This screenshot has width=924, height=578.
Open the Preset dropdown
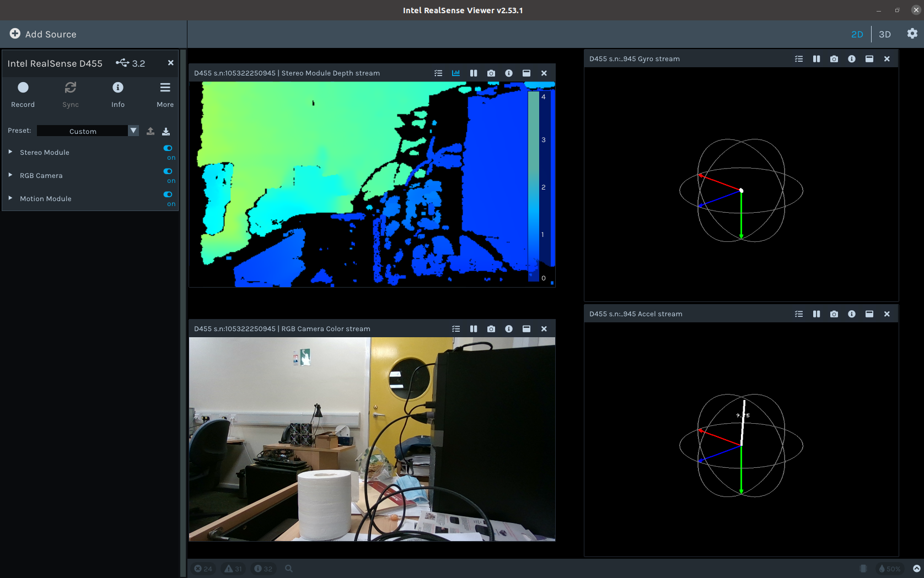click(133, 131)
